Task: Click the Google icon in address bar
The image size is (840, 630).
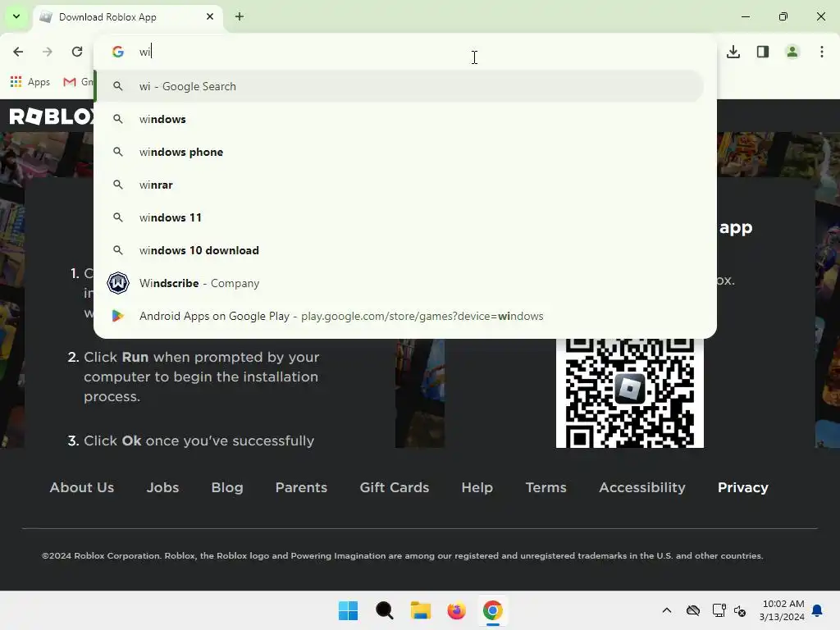Action: coord(118,52)
